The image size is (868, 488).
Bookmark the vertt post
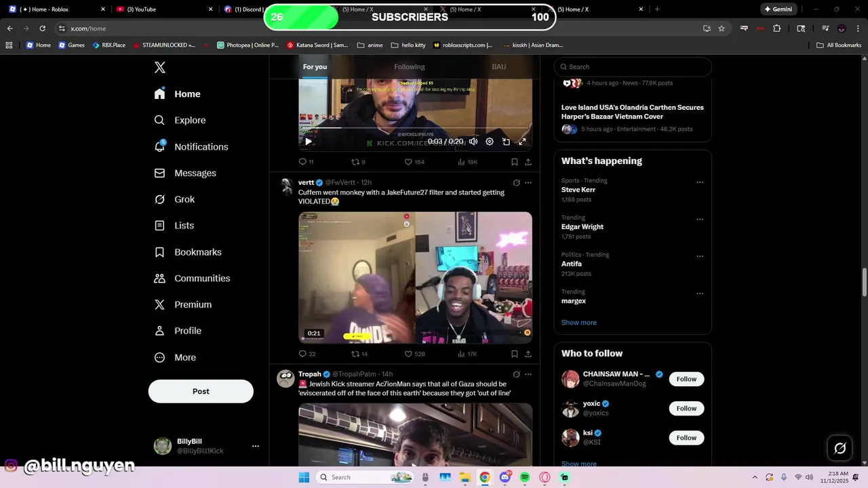click(515, 354)
